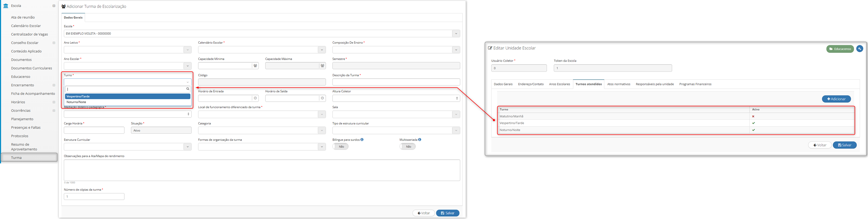The width and height of the screenshot is (868, 219).
Task: Click Voltar in Adicionar Turma form
Action: click(424, 213)
